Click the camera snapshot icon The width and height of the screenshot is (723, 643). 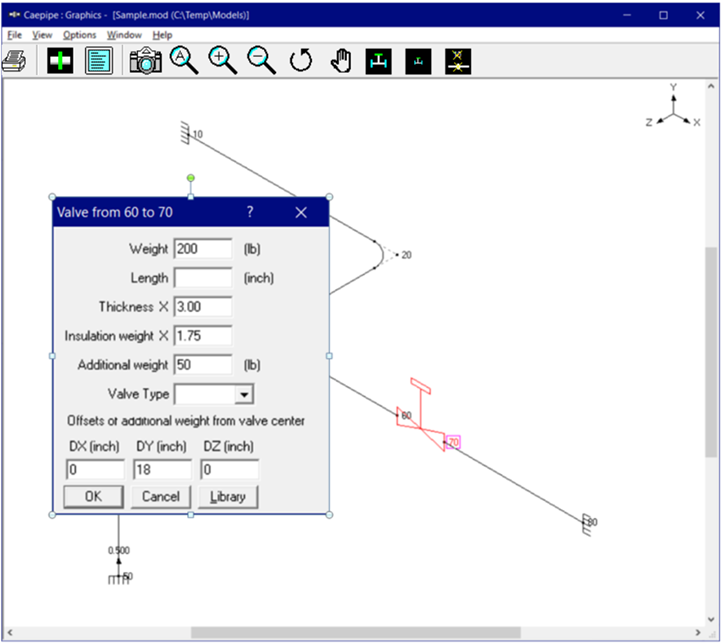click(146, 61)
